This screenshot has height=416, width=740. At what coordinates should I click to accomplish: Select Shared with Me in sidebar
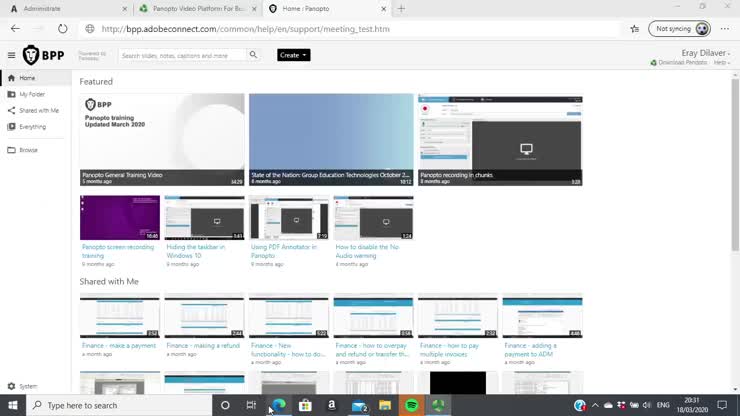[x=38, y=110]
